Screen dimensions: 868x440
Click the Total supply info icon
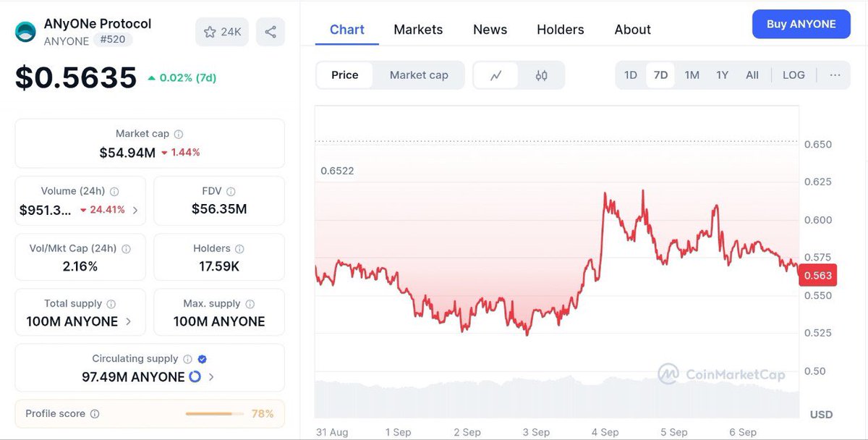point(111,304)
